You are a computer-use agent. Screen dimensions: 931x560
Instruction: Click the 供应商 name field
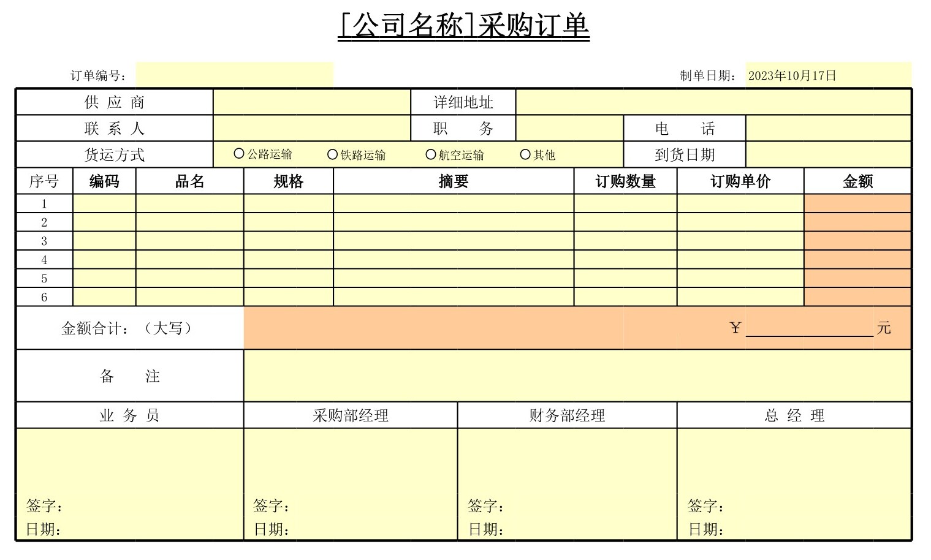coord(311,102)
